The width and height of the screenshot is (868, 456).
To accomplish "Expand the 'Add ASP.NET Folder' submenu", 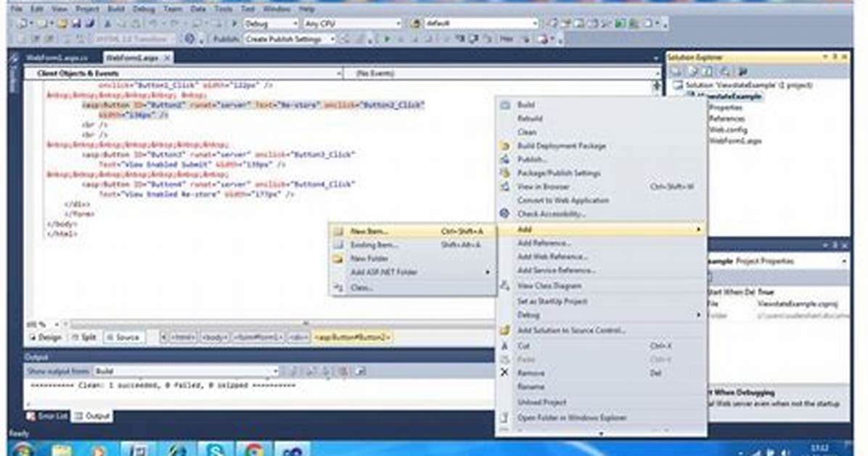I will coord(412,272).
